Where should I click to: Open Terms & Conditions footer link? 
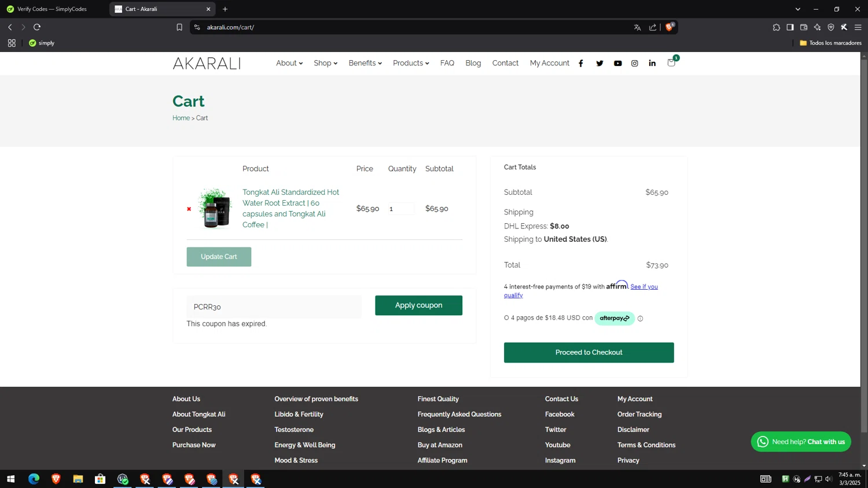(646, 445)
